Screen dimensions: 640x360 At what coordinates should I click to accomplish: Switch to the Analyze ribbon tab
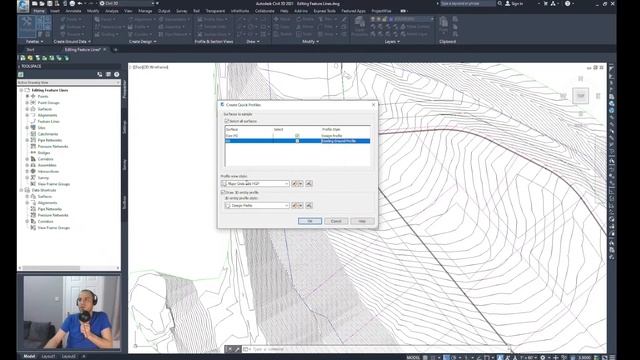coord(111,11)
